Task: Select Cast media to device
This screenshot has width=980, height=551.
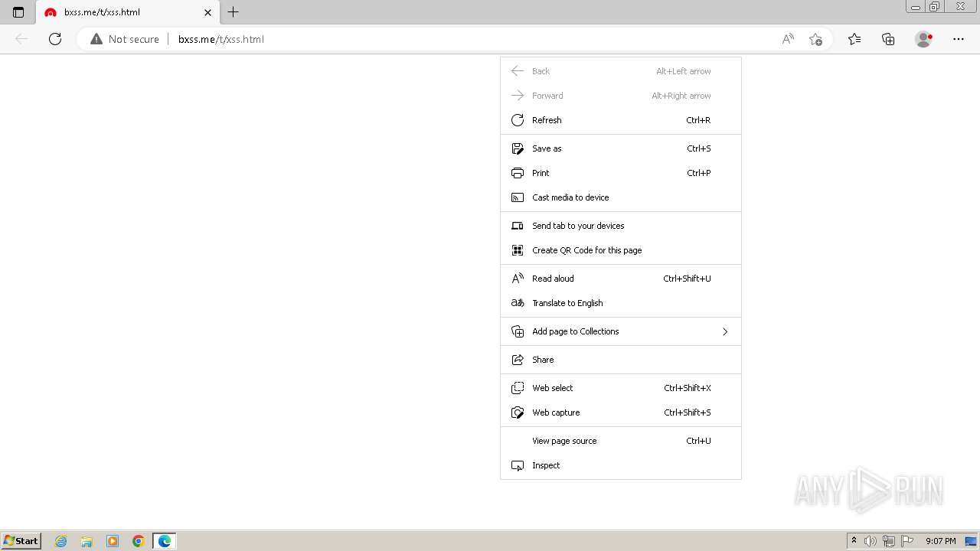Action: coord(621,197)
